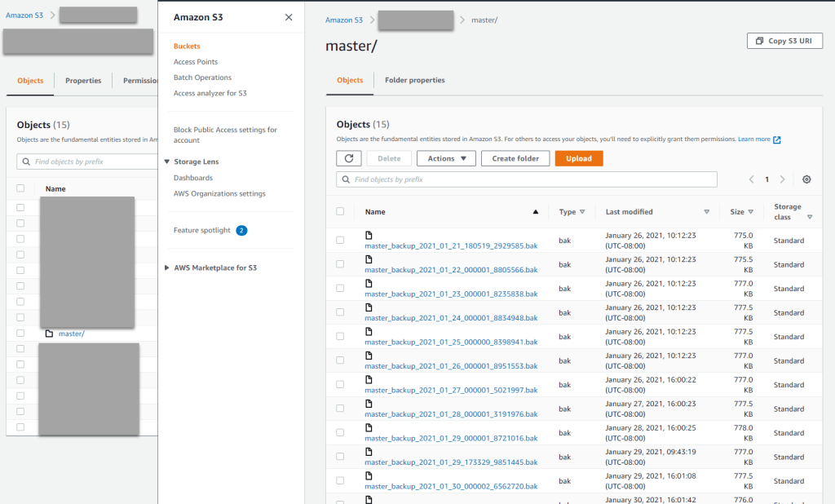The width and height of the screenshot is (835, 504).
Task: Check the box for master_backup_2021_01_22
Action: coord(342,264)
